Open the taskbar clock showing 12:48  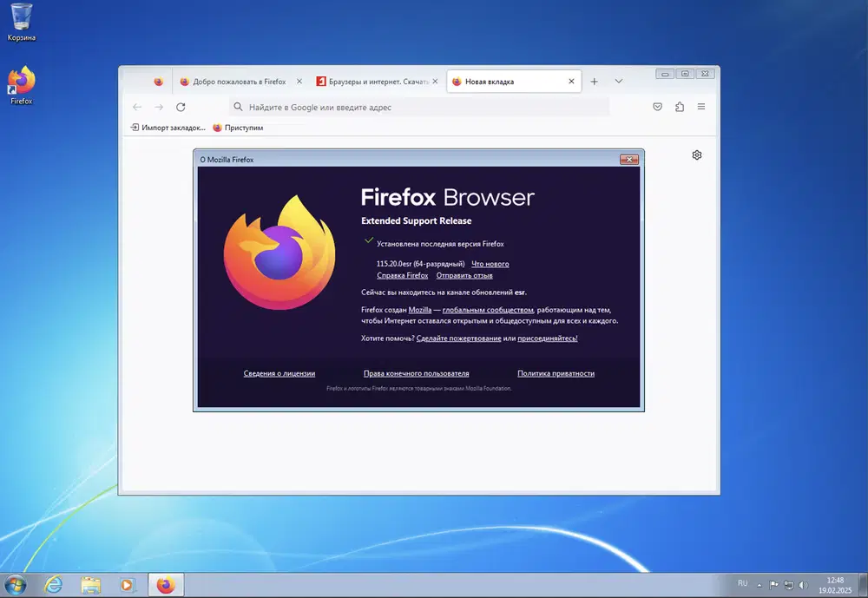click(835, 585)
